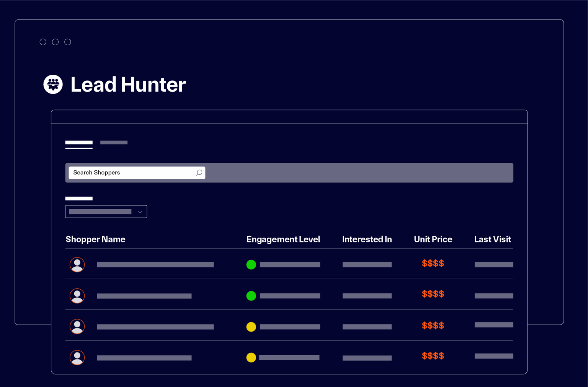Screen dimensions: 588x387
Task: Sort by the Engagement Level column header
Action: point(283,239)
